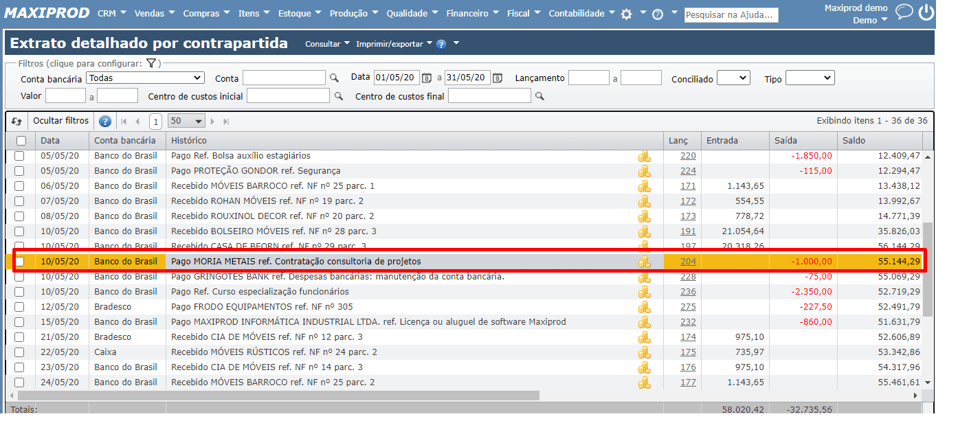Screen dimensions: 980x423
Task: Click magnifier for Centro de custos final
Action: click(x=539, y=96)
